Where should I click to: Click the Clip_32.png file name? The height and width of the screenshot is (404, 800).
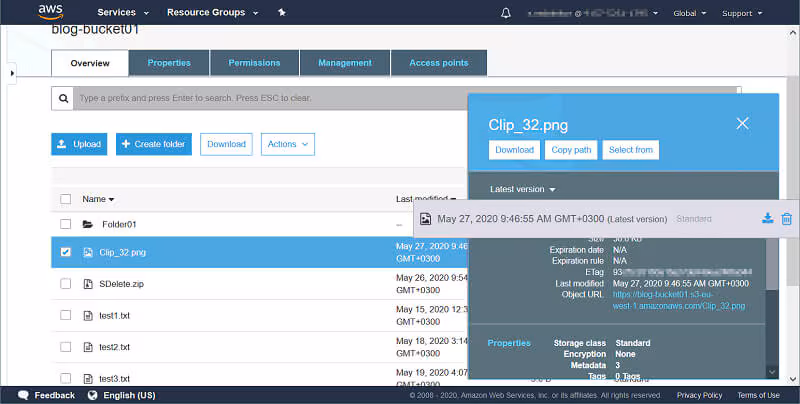tap(122, 252)
